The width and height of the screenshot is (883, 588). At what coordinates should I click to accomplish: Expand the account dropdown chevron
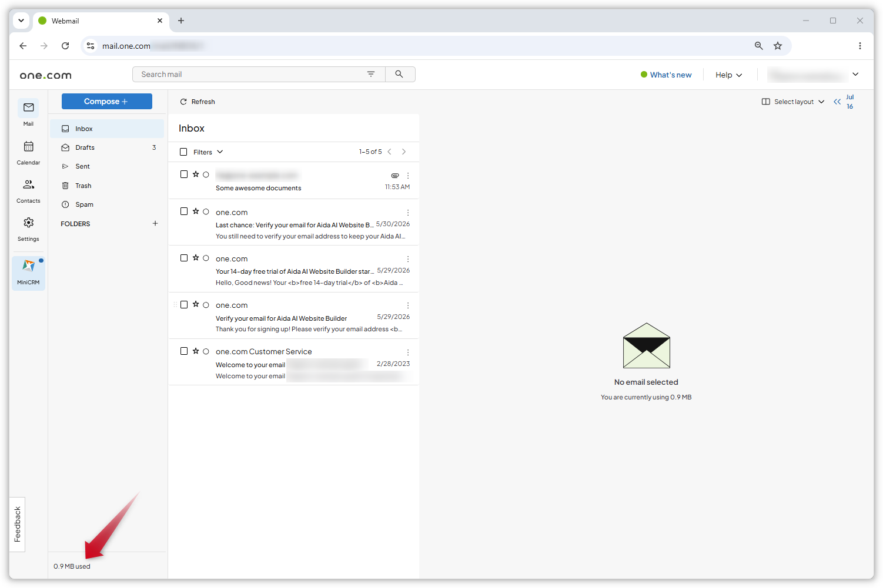coord(855,74)
